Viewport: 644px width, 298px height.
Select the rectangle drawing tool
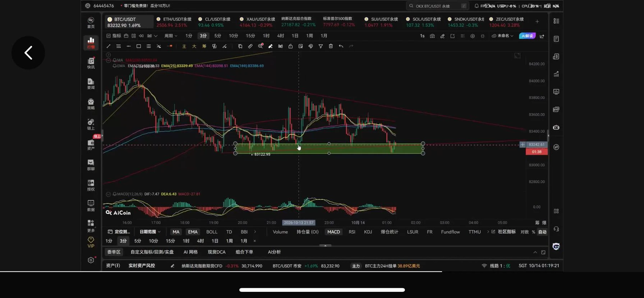pos(138,46)
